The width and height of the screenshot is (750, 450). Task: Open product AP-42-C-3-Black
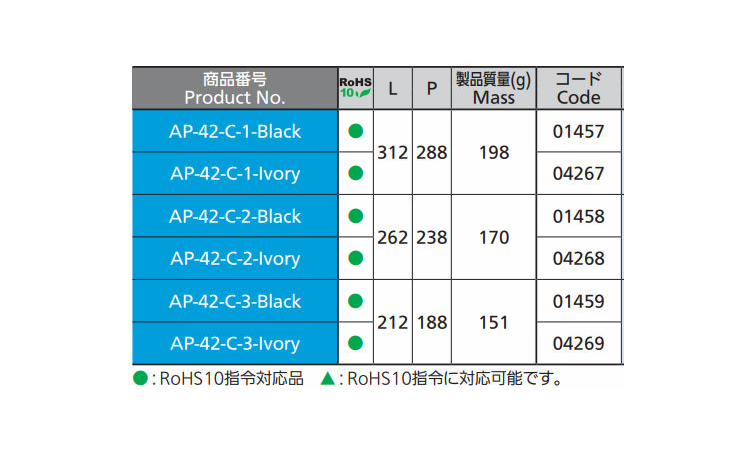(x=235, y=301)
